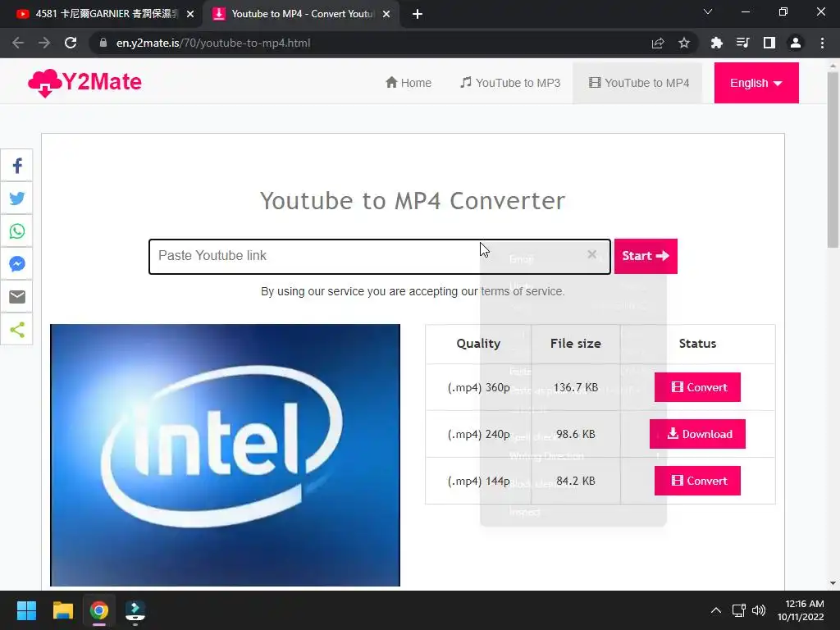The height and width of the screenshot is (630, 840).
Task: Open network settings tray icon
Action: (739, 610)
